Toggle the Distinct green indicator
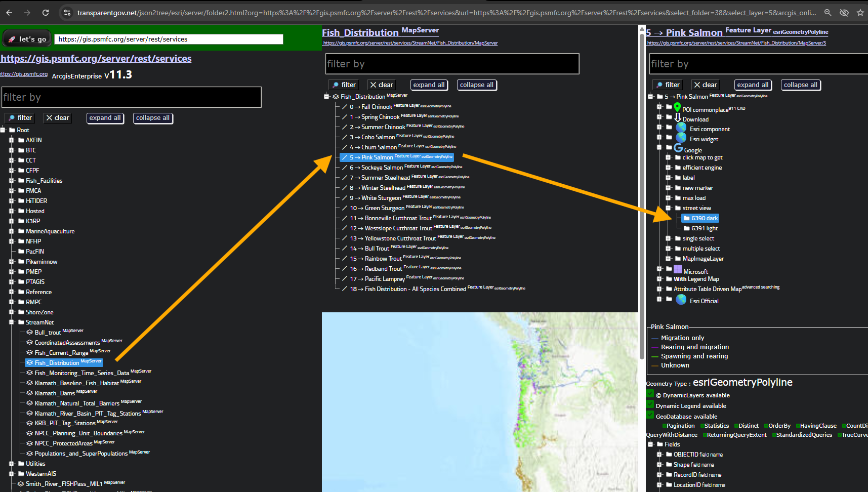 tap(736, 426)
